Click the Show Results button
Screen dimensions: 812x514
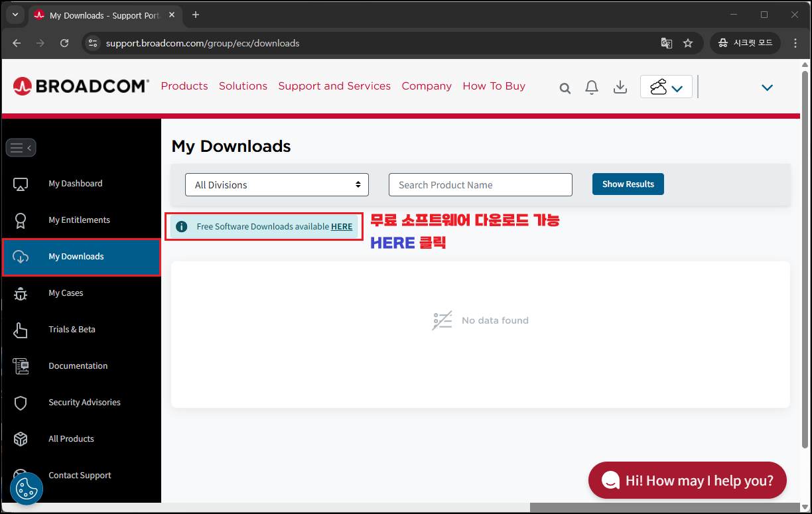(x=628, y=184)
